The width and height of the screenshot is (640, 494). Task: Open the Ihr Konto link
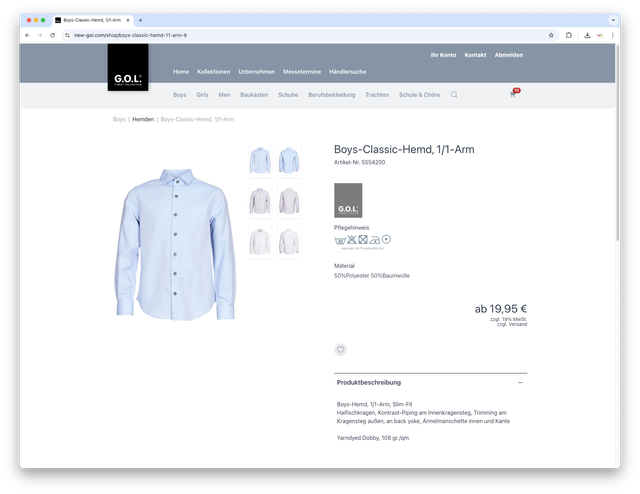pos(443,55)
